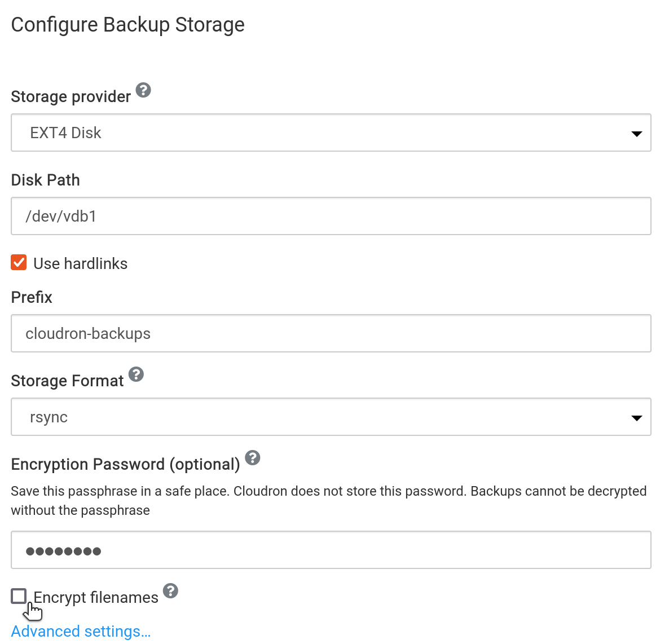The width and height of the screenshot is (660, 644).
Task: Click the arrow of EXT4 Disk dropdown
Action: [636, 134]
